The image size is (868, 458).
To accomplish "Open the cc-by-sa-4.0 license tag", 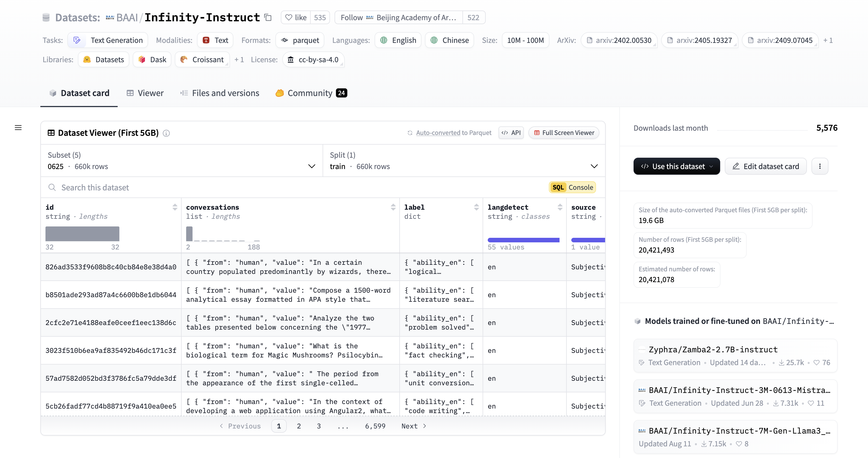I will [x=313, y=60].
